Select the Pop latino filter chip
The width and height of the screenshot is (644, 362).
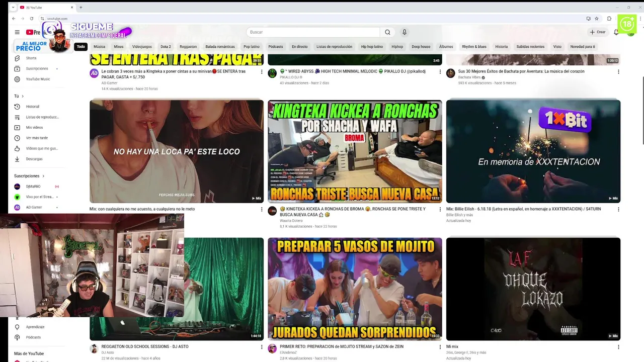252,47
